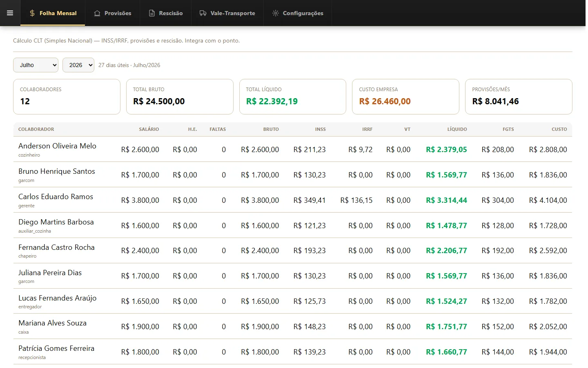Select Carlos Eduardo's net pay R$ 3.314,44
The width and height of the screenshot is (588, 368).
point(446,200)
